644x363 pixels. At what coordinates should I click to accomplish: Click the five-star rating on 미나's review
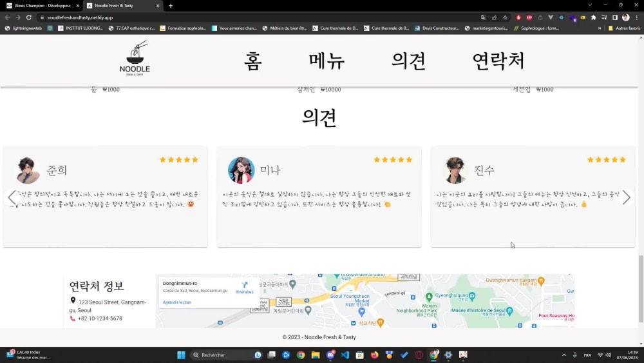click(x=393, y=159)
